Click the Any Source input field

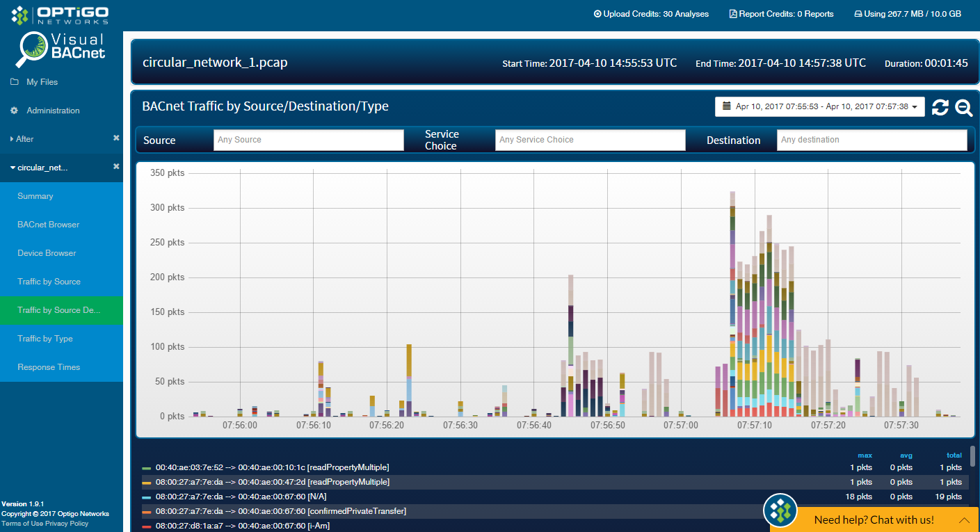point(308,140)
